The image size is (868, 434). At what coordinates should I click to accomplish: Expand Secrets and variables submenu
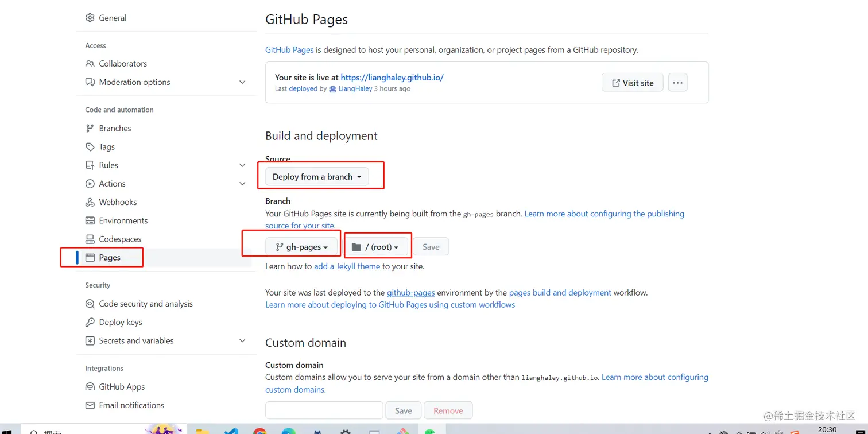(242, 340)
